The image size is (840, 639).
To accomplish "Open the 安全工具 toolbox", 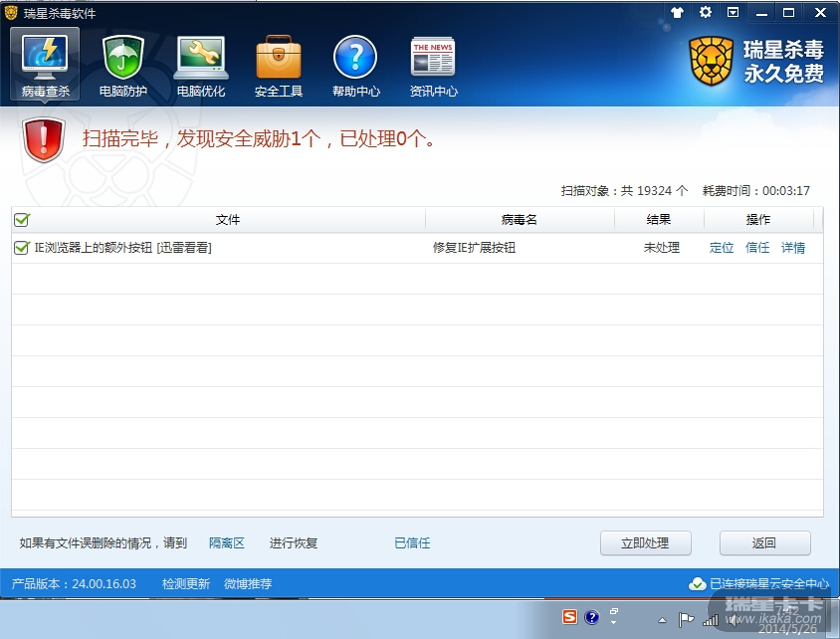I will click(x=279, y=66).
